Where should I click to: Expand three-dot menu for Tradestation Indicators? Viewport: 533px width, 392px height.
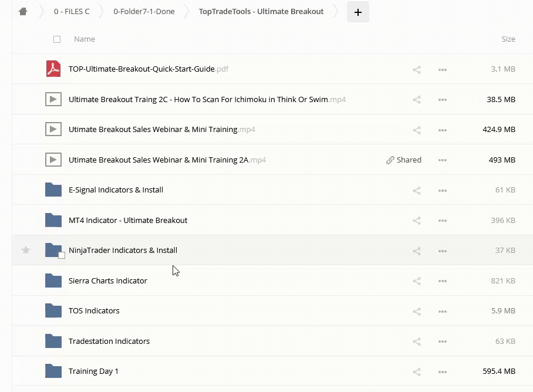pos(443,342)
